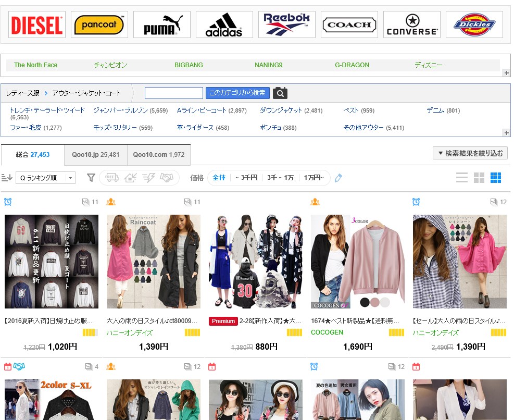This screenshot has width=514, height=420.
Task: Select the 全体 price filter
Action: [219, 178]
